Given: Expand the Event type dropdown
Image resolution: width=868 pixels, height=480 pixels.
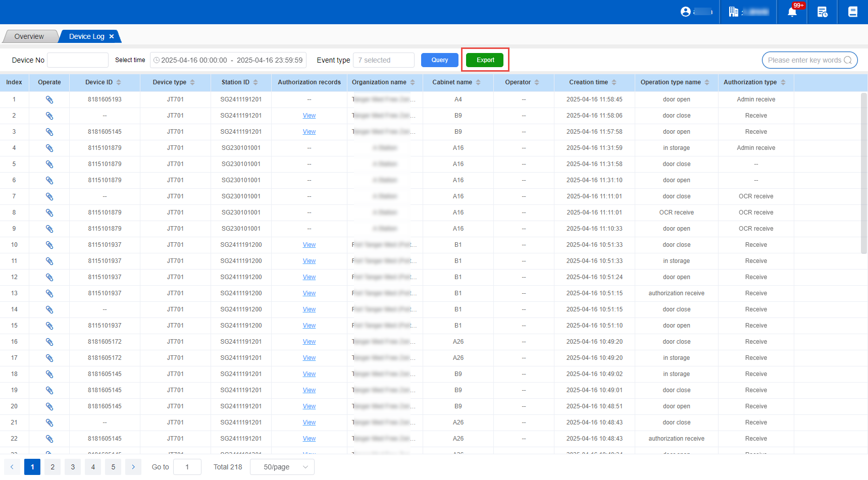Looking at the screenshot, I should 383,60.
